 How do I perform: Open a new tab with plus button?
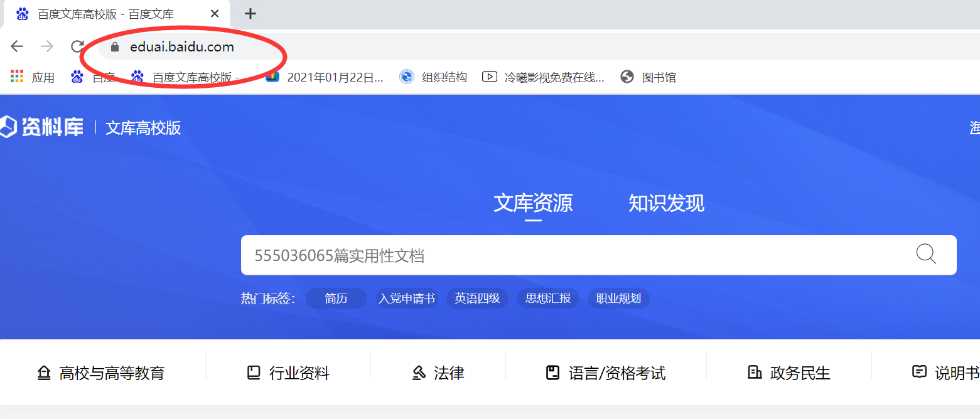coord(250,14)
